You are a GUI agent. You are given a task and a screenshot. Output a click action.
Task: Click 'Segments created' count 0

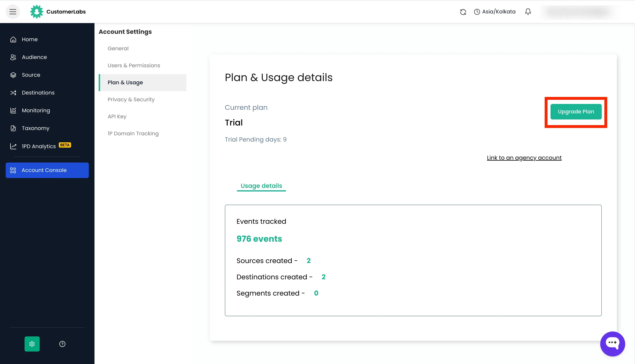coord(316,293)
